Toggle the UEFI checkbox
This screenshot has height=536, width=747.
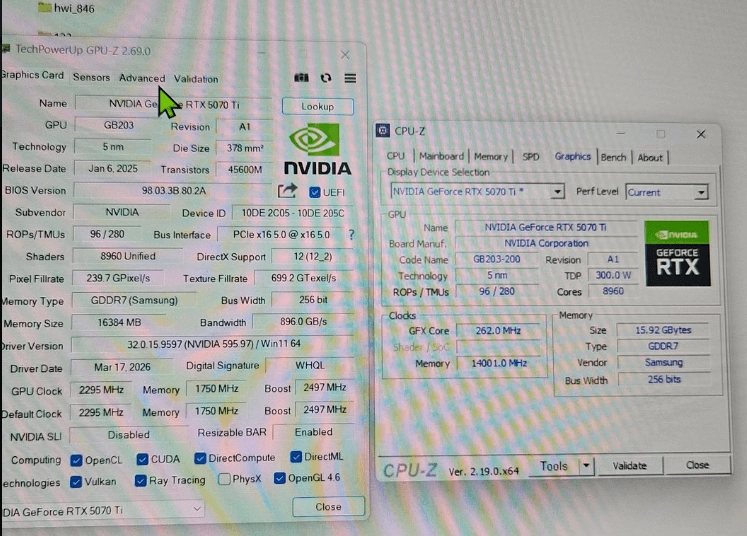pos(314,192)
